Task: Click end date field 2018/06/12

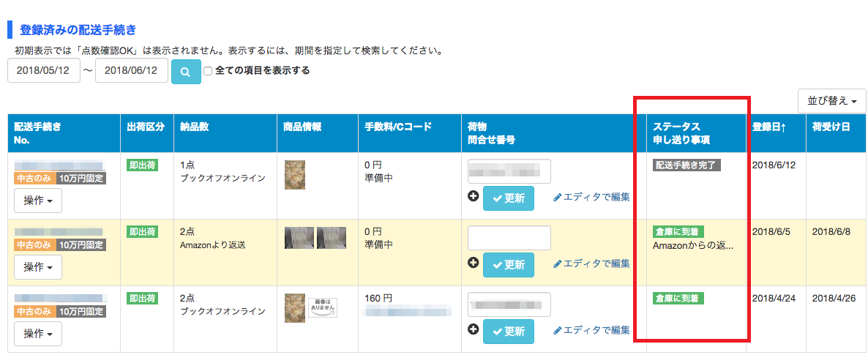Action: click(132, 71)
